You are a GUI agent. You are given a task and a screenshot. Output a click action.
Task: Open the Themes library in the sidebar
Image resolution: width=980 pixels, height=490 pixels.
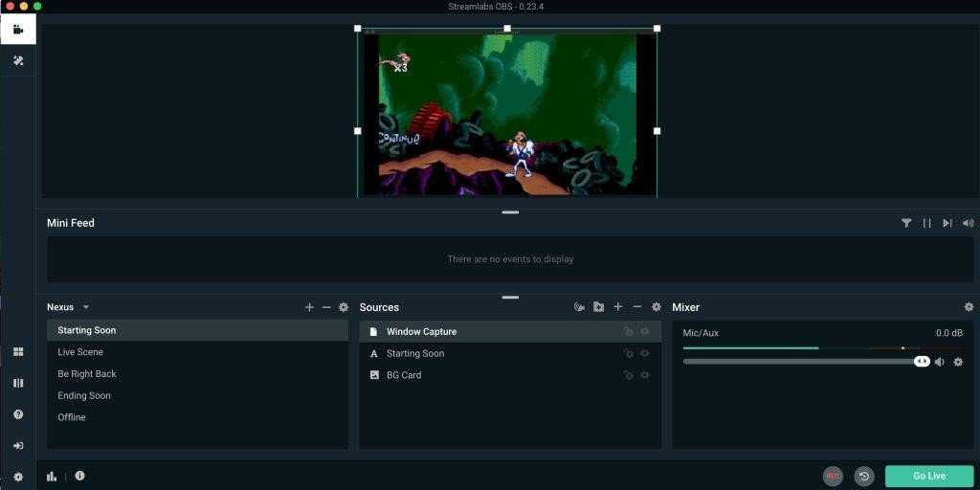pos(17,61)
